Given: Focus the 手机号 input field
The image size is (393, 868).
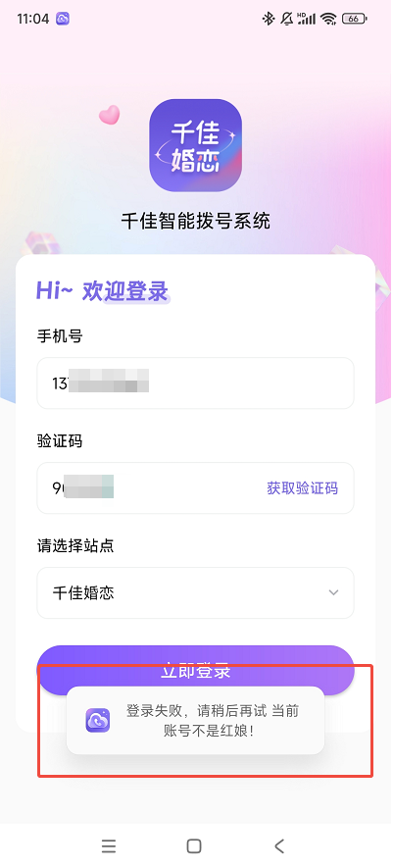Looking at the screenshot, I should click(195, 383).
